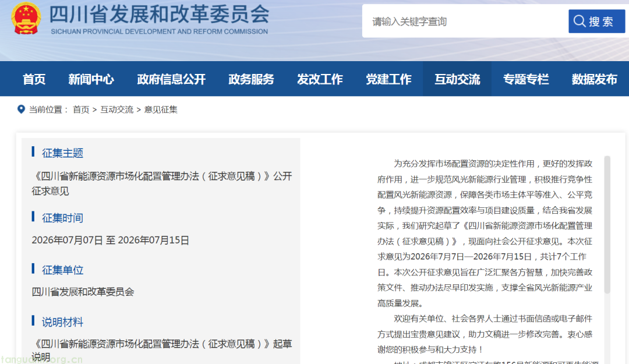The width and height of the screenshot is (629, 364).
Task: Open the 党建工作 navigation item
Action: click(388, 79)
